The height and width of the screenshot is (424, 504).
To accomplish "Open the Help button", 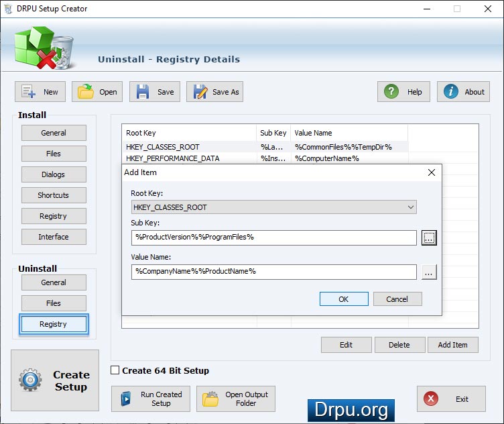I will click(403, 92).
